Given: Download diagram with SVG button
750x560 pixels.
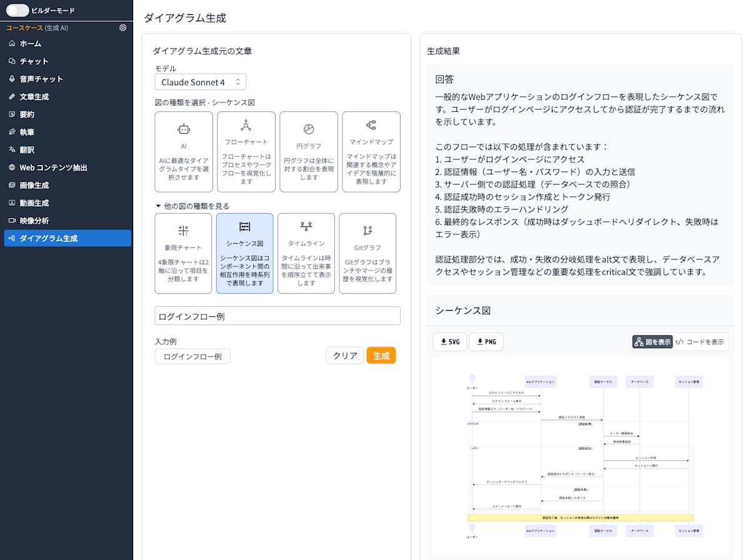Looking at the screenshot, I should pos(450,342).
